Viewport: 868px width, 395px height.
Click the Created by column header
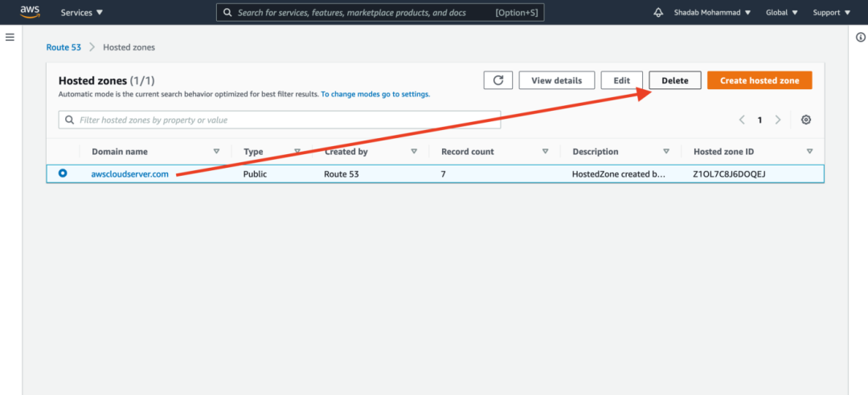point(346,152)
